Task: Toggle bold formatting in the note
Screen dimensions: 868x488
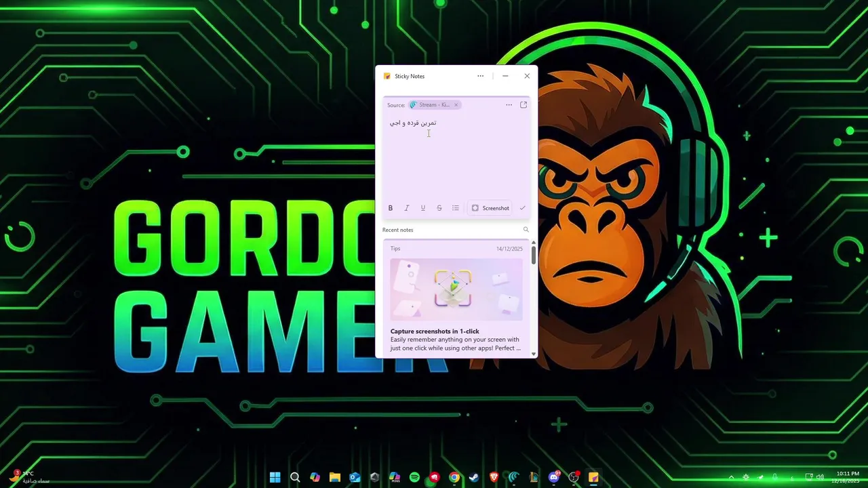Action: tap(391, 208)
